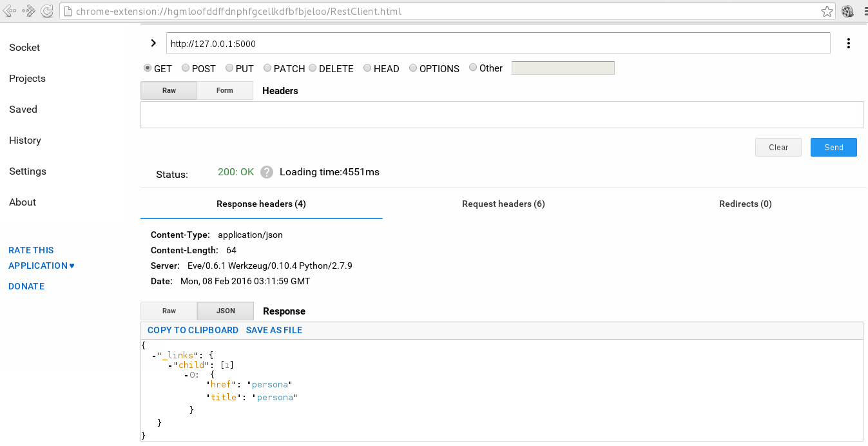Image resolution: width=868 pixels, height=446 pixels.
Task: Collapse the "child" array node
Action: pos(169,365)
